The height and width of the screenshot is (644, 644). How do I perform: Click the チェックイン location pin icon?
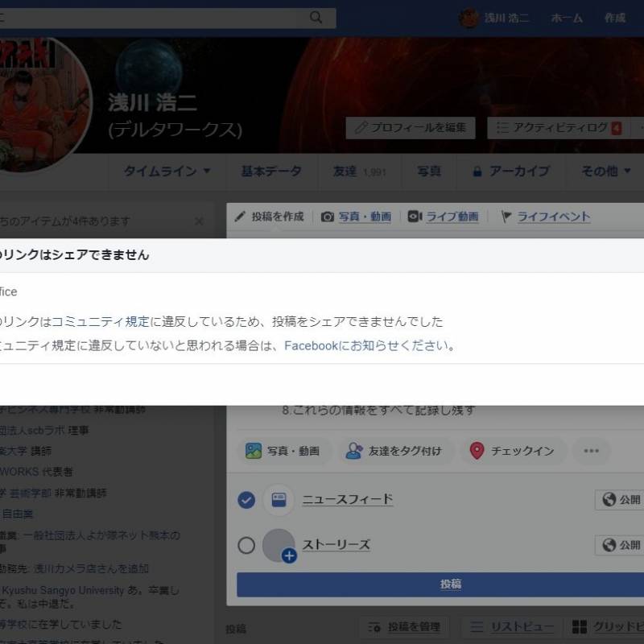477,451
